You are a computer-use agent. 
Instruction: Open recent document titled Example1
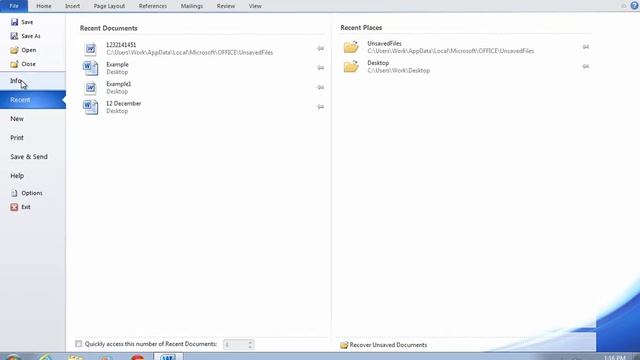point(119,84)
